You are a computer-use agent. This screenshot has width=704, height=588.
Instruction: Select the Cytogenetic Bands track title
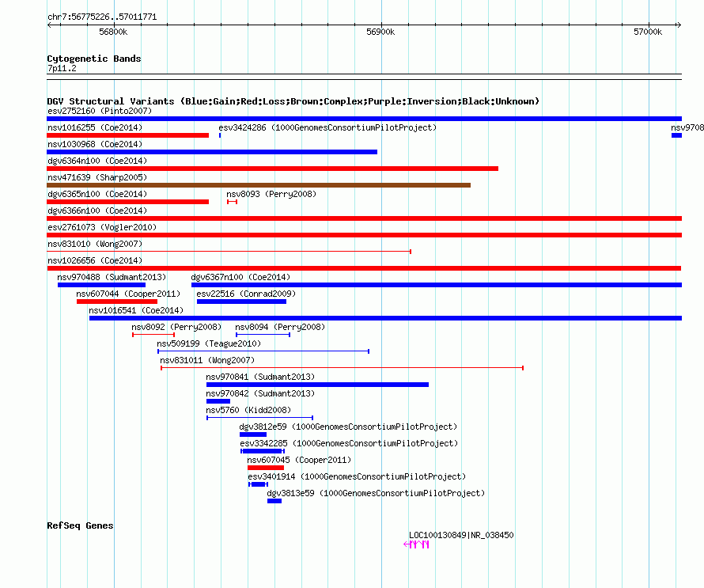tap(94, 59)
